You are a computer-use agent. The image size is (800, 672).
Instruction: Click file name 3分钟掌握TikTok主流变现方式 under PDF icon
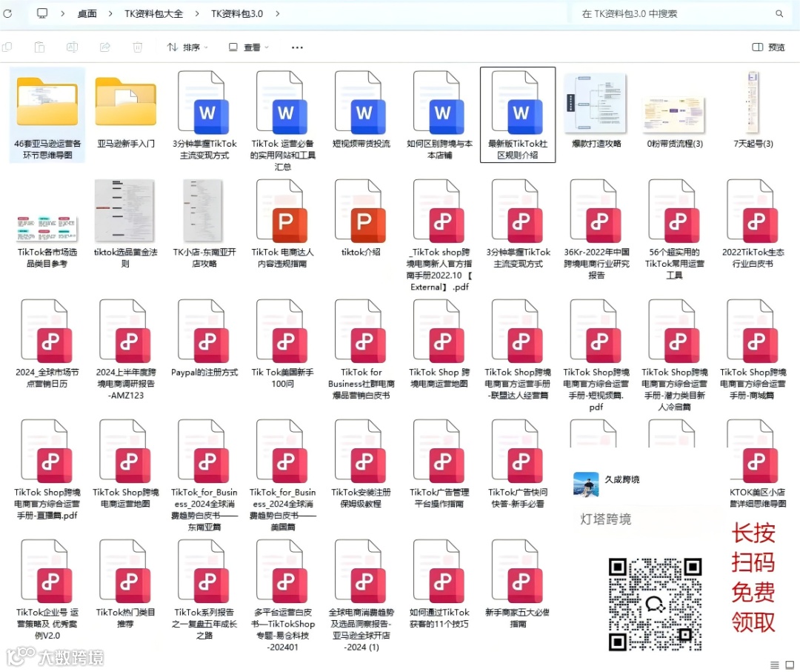tap(518, 258)
